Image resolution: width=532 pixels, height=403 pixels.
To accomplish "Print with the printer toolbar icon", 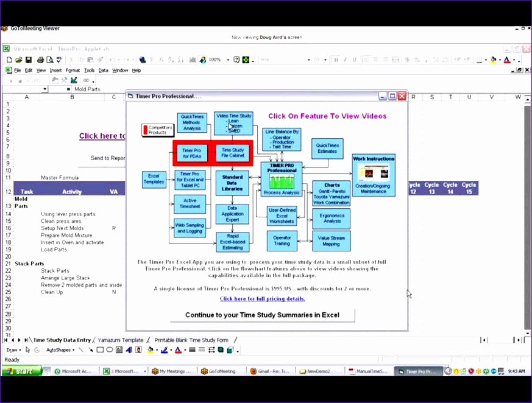I will pos(40,60).
